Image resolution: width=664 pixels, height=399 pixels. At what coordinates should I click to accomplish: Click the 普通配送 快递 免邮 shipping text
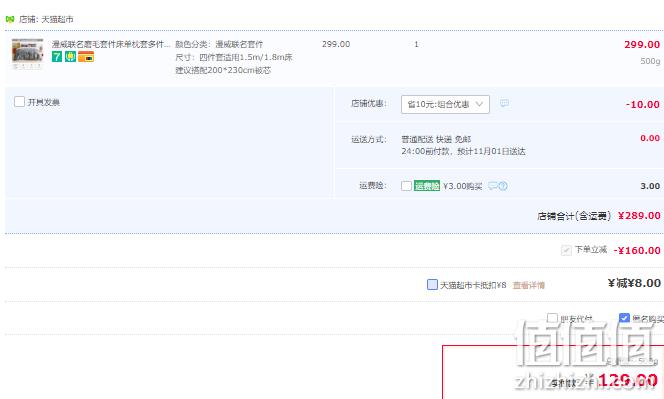pos(436,139)
